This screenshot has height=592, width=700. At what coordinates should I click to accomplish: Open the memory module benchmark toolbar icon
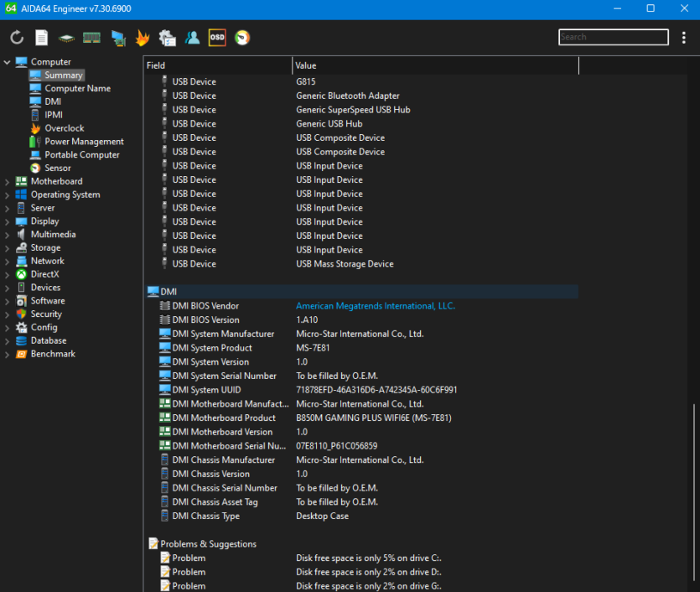[91, 38]
